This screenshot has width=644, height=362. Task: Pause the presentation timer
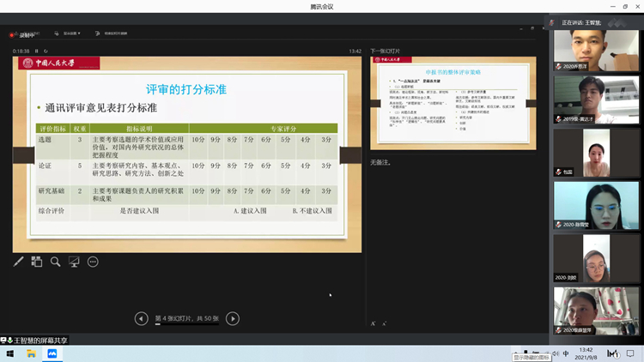pos(35,51)
